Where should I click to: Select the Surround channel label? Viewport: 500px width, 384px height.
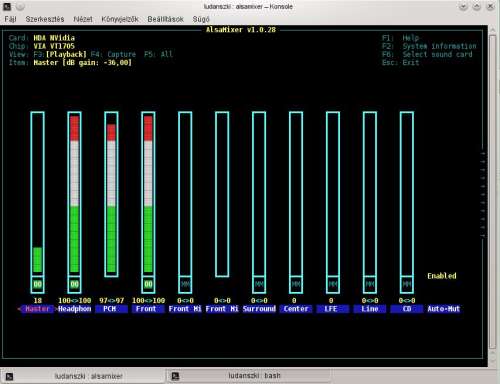(259, 309)
